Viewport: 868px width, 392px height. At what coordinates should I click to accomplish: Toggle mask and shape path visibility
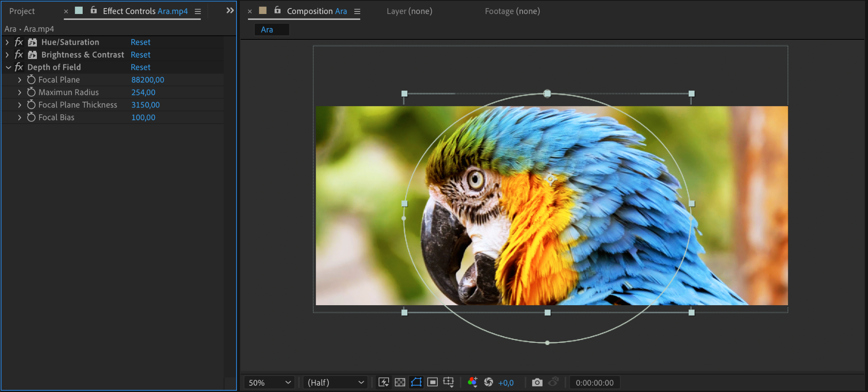[416, 382]
